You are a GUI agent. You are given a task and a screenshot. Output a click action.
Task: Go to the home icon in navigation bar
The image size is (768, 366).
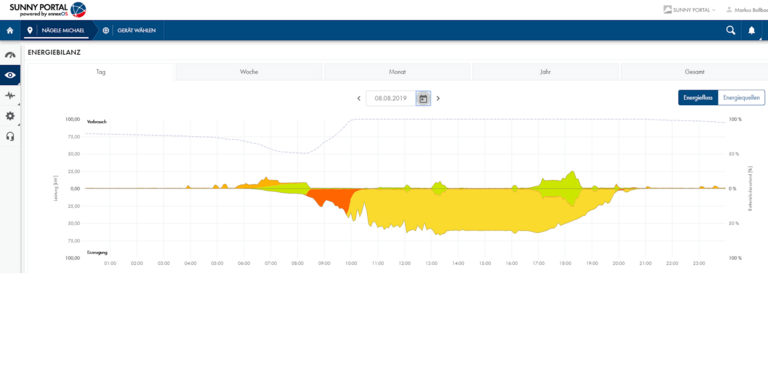coord(9,30)
